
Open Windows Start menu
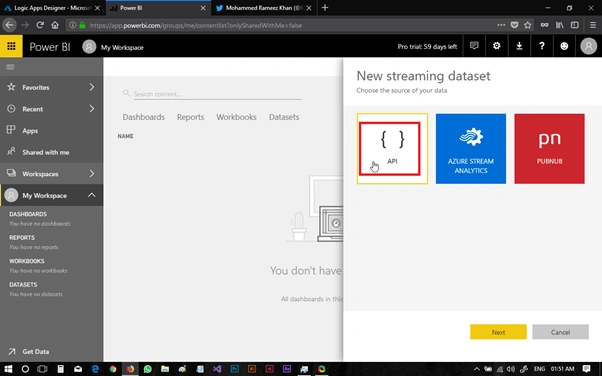click(8, 369)
